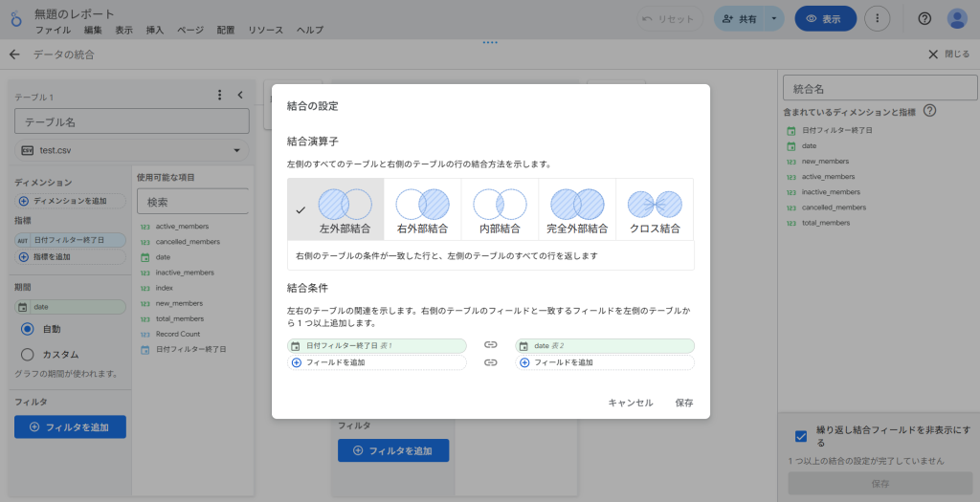The image size is (980, 502).
Task: Click the back arrow beside データの統合
Action: pos(14,55)
